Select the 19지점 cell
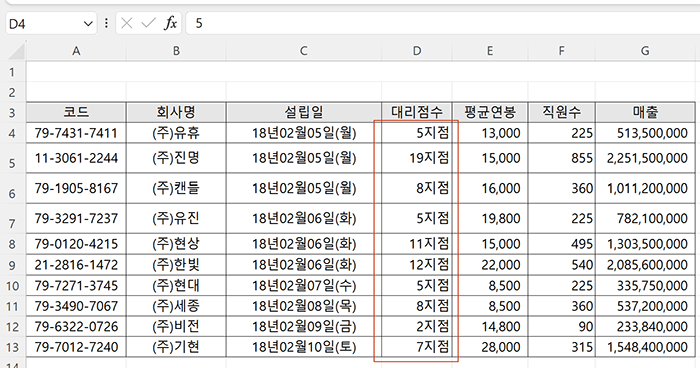Image resolution: width=700 pixels, height=368 pixels. pos(417,158)
